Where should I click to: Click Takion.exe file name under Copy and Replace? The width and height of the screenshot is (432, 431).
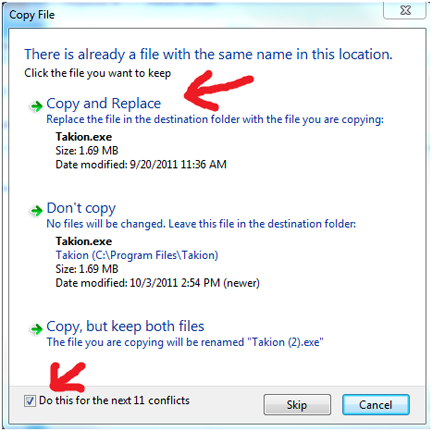tap(84, 137)
